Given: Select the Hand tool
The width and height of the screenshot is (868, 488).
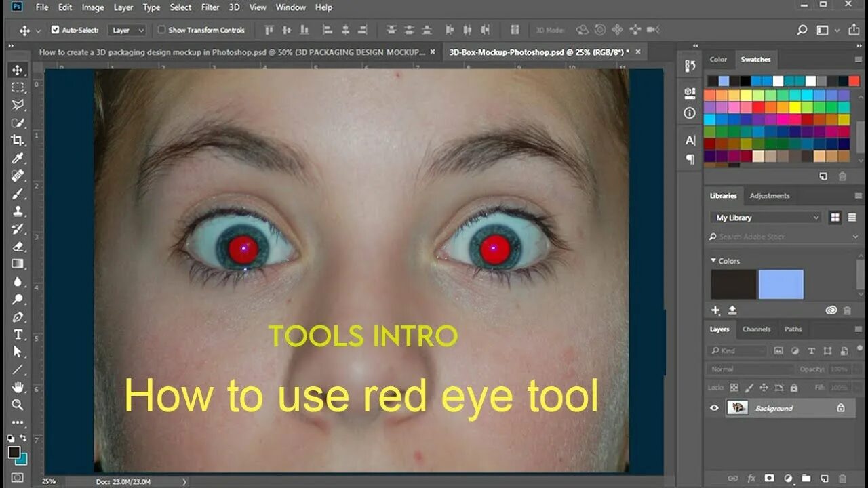Looking at the screenshot, I should coord(18,387).
